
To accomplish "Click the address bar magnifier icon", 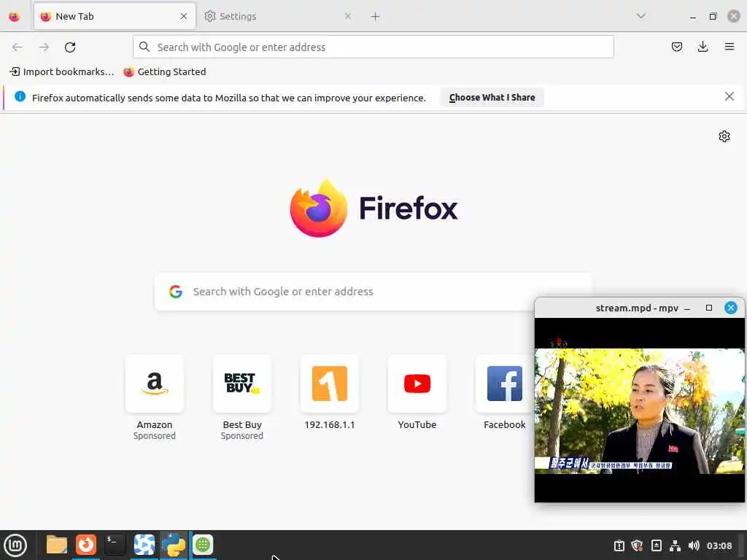I will pos(144,47).
